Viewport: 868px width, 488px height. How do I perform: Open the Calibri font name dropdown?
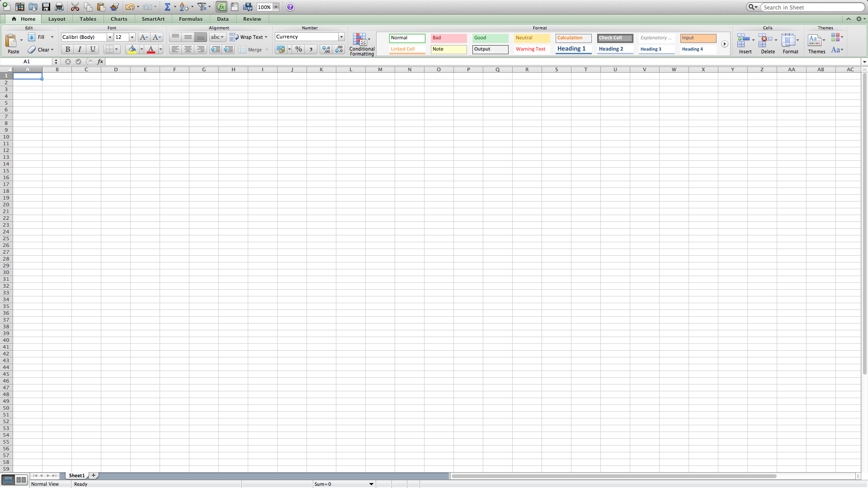point(110,37)
